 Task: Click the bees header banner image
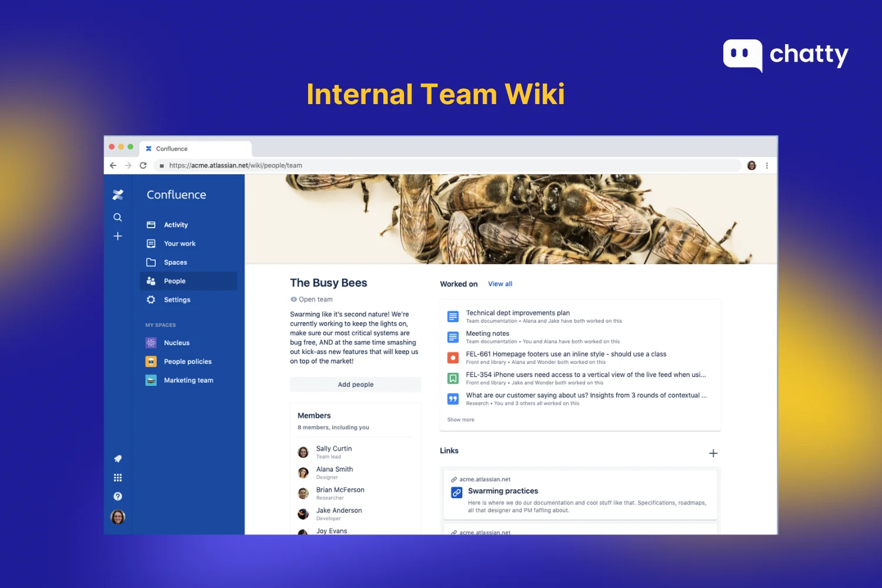coord(510,219)
